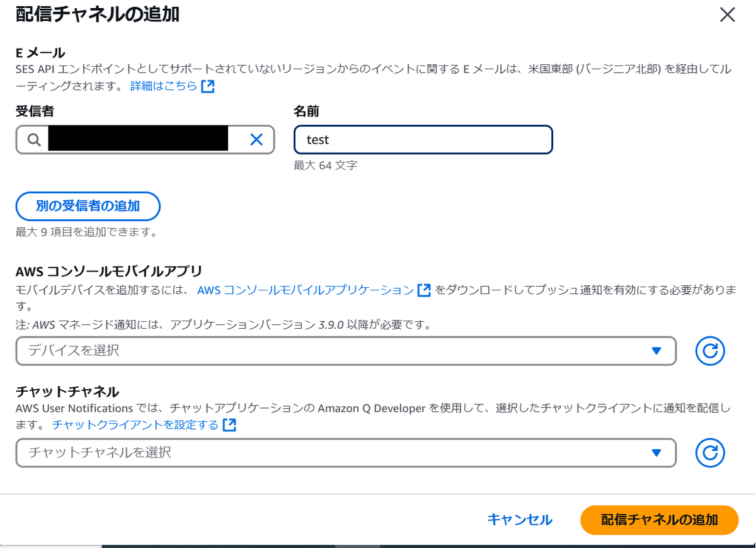Refresh the chat channel list button
This screenshot has width=756, height=548.
pos(710,453)
